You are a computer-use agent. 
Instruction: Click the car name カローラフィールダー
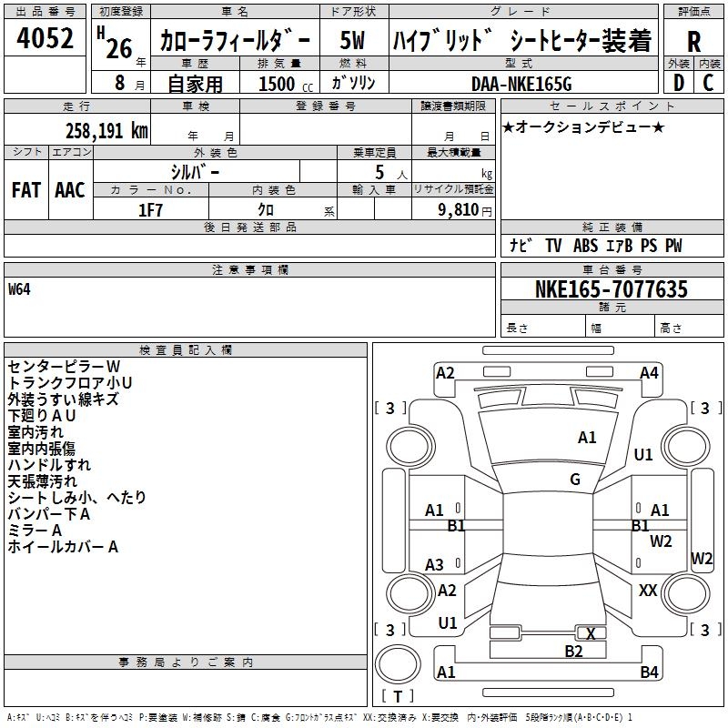[x=235, y=41]
